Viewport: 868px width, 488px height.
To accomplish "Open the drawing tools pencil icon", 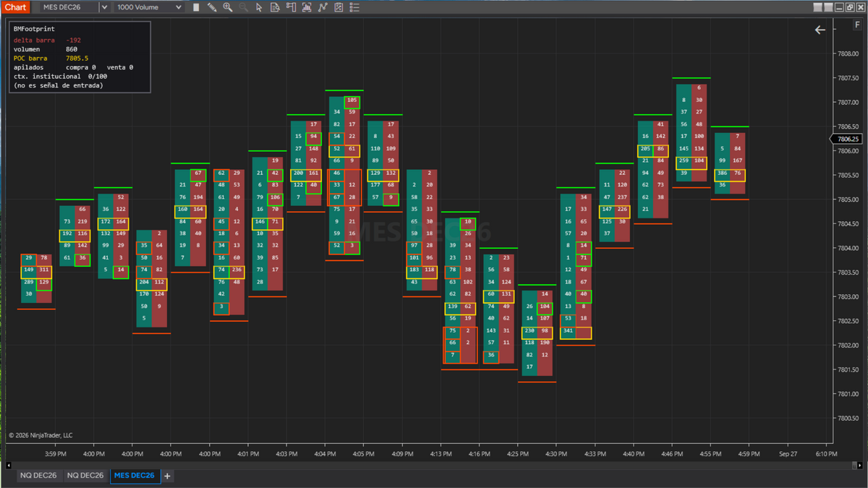I will click(212, 7).
